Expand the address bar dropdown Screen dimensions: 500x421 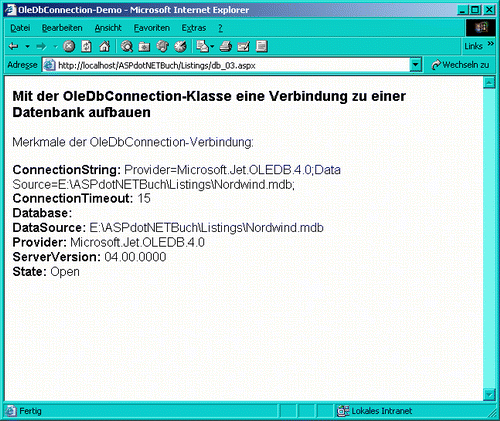pyautogui.click(x=415, y=65)
